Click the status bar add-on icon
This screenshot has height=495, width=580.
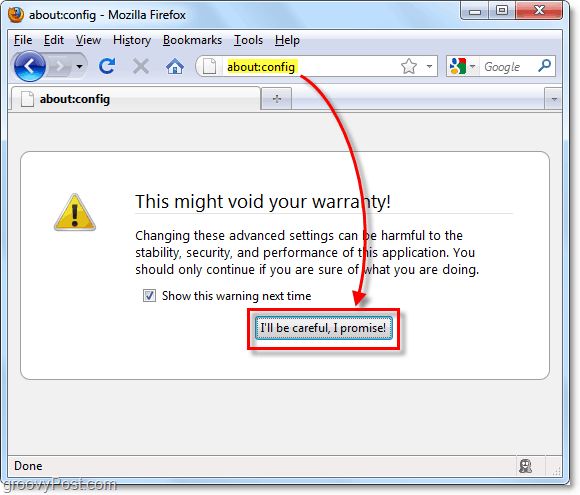pyautogui.click(x=526, y=466)
